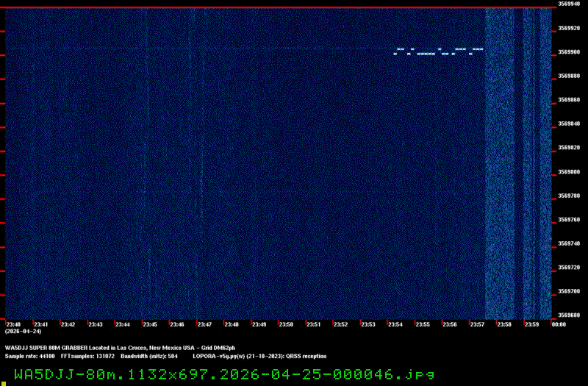Viewport: 588px width, 386px height.
Task: Select the 23:47 time axis marker
Action: pyautogui.click(x=204, y=324)
